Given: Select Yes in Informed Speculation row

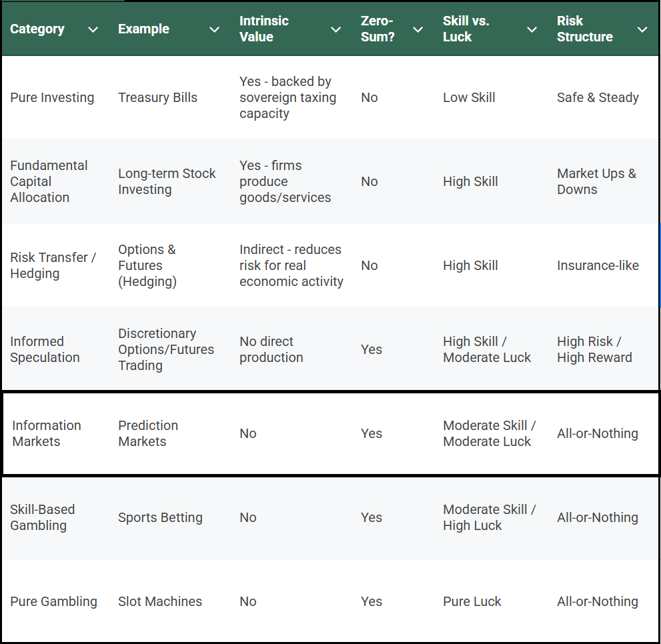Looking at the screenshot, I should [372, 349].
